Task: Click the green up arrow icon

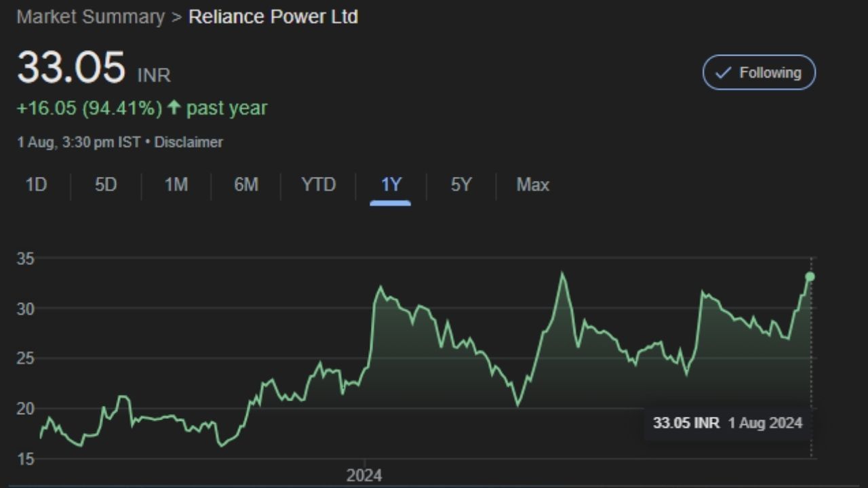Action: pos(174,108)
